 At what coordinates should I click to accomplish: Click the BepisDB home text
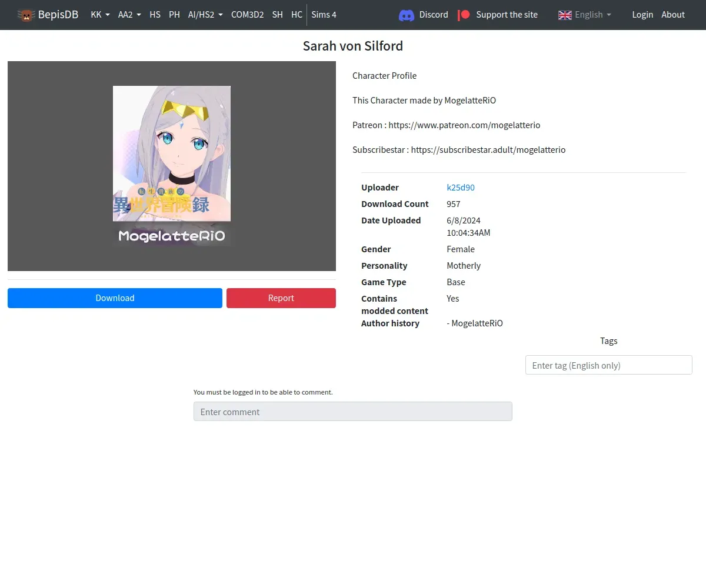tap(58, 15)
